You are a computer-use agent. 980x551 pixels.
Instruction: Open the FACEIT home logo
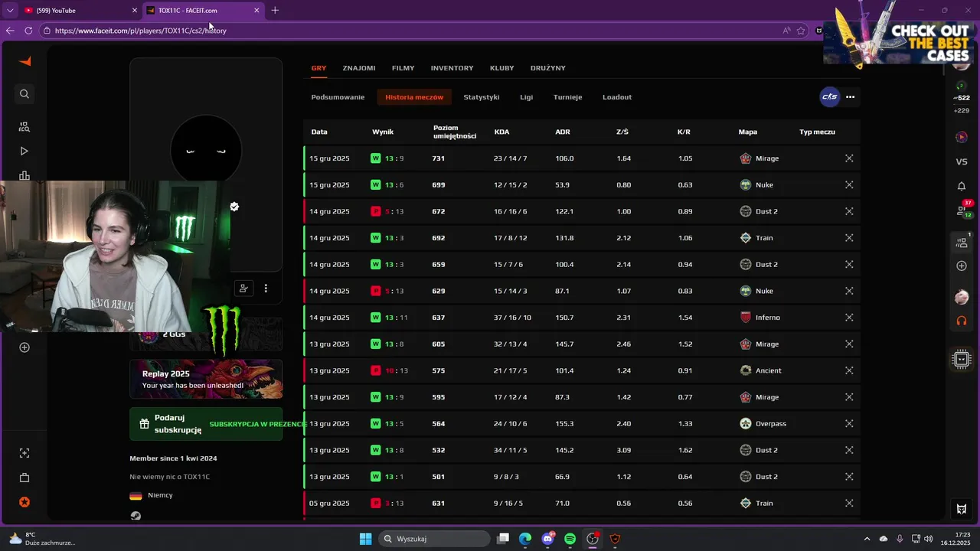click(x=24, y=61)
